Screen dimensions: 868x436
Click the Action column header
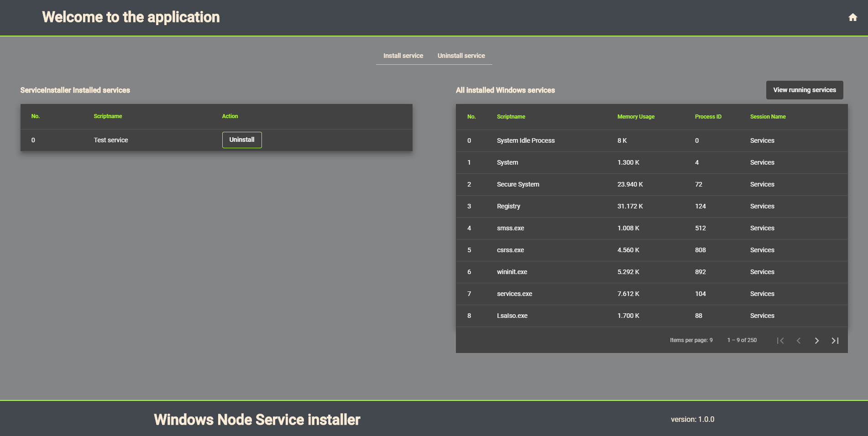[230, 116]
